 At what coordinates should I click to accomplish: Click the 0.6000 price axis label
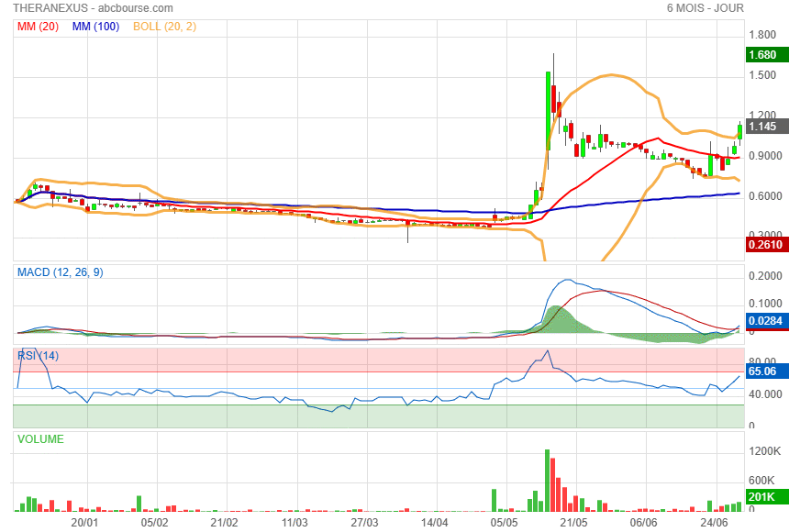click(765, 196)
